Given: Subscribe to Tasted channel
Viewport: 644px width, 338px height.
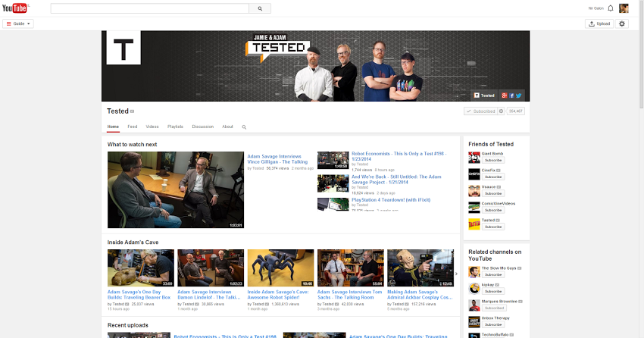Looking at the screenshot, I should (x=493, y=227).
